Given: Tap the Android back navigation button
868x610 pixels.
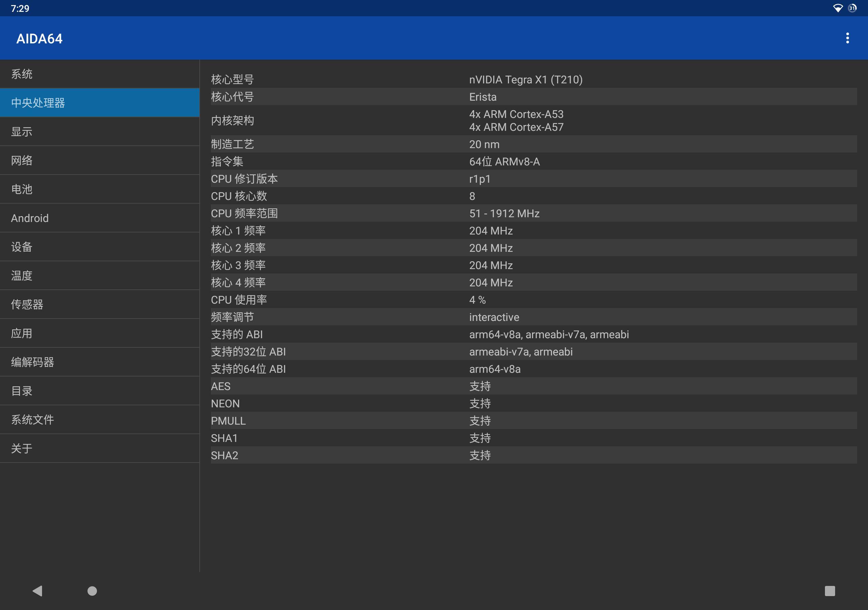Looking at the screenshot, I should (x=37, y=591).
